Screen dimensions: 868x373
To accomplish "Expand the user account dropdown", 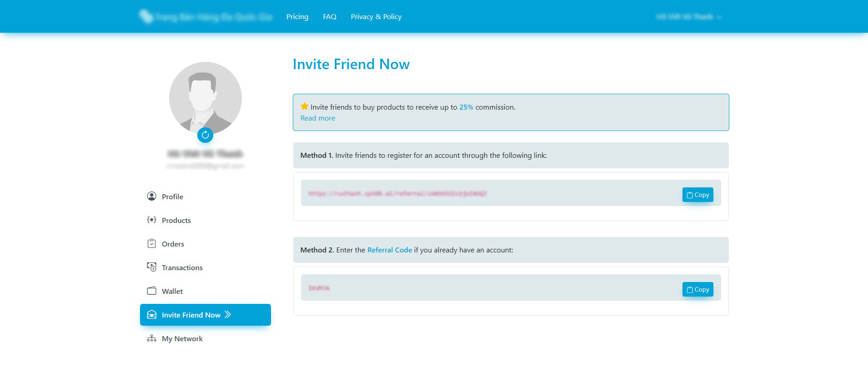I will pyautogui.click(x=688, y=17).
